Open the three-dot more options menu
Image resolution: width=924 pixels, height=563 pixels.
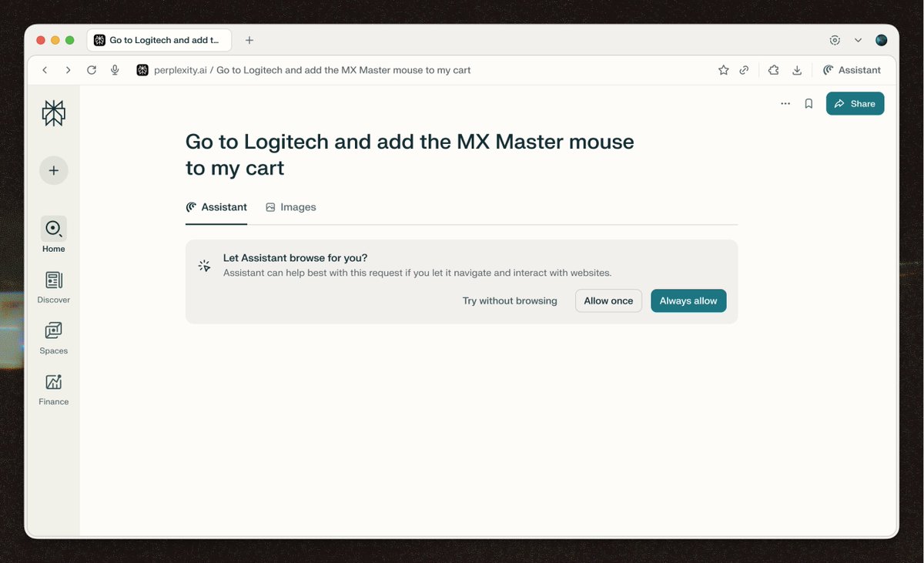[x=785, y=104]
